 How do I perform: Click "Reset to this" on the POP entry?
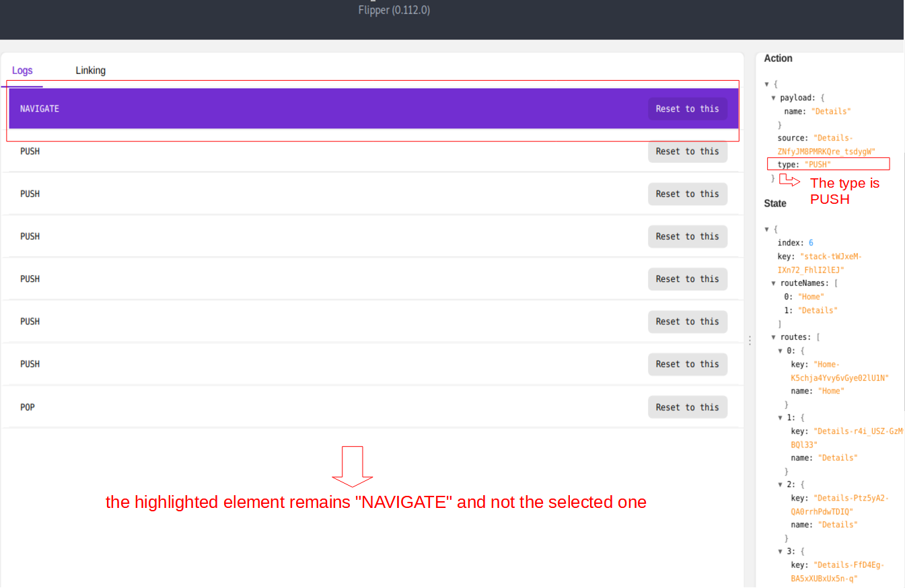click(688, 407)
